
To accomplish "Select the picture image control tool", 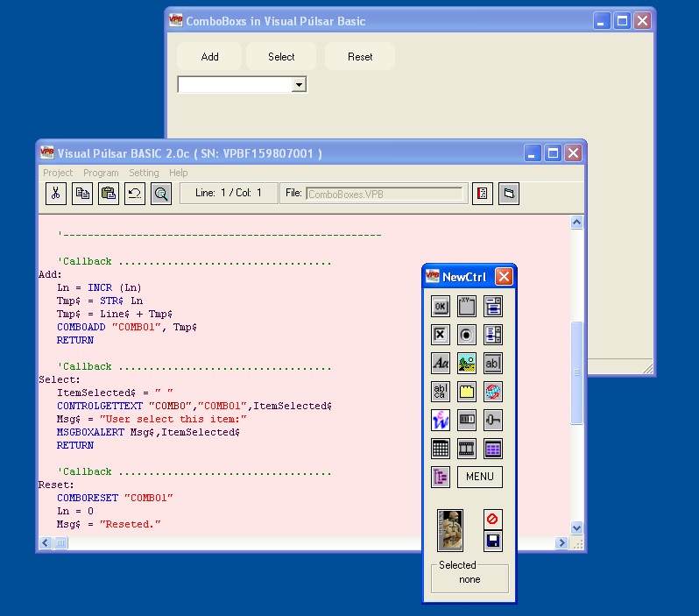I will (466, 363).
